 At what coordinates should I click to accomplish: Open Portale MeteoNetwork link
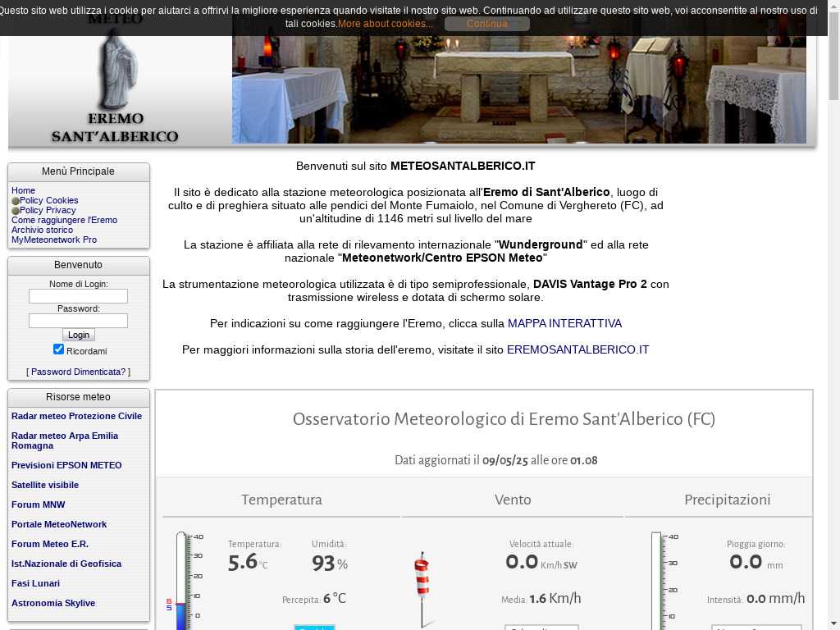[x=59, y=524]
